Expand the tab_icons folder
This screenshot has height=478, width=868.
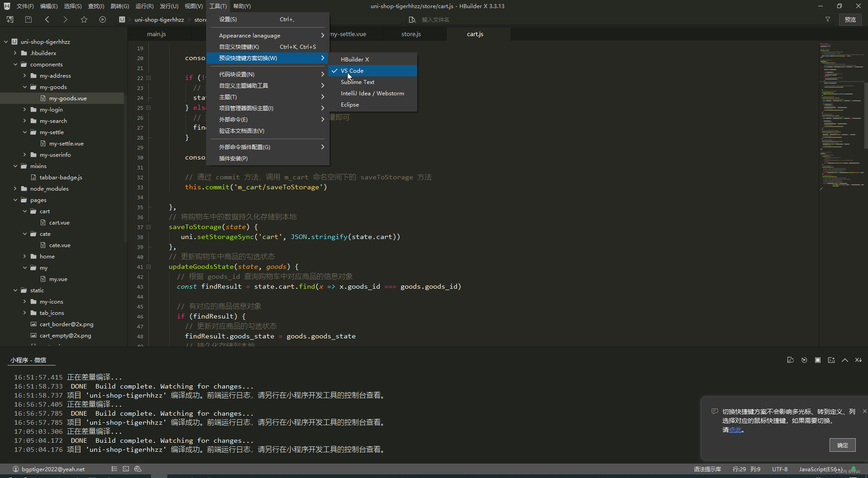[25, 313]
